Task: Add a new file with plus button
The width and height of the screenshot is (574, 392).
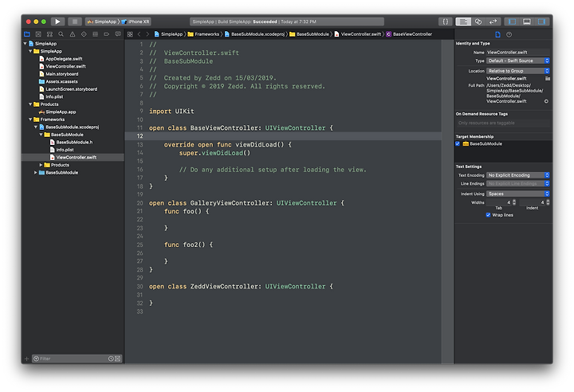Action: 26,359
